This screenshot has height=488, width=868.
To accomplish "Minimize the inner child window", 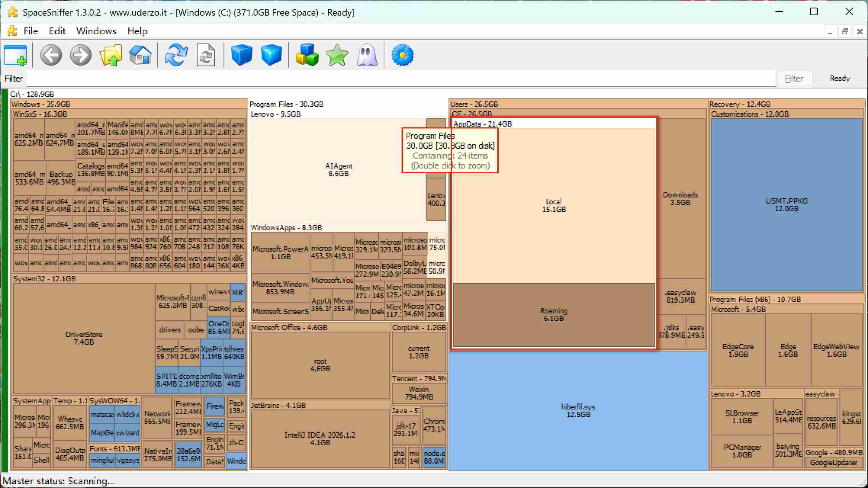I will [x=830, y=32].
